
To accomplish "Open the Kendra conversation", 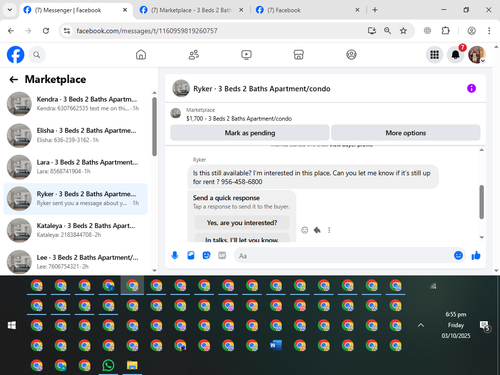I will [76, 104].
